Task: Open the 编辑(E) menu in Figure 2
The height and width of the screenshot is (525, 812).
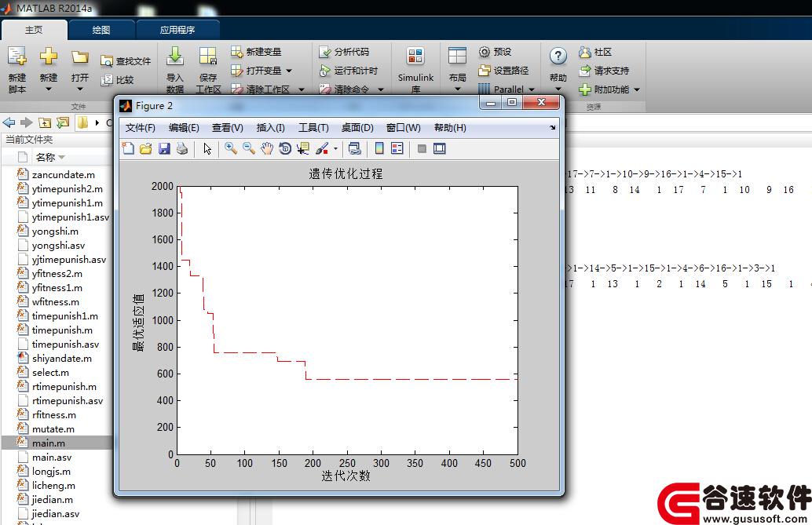Action: click(x=184, y=127)
